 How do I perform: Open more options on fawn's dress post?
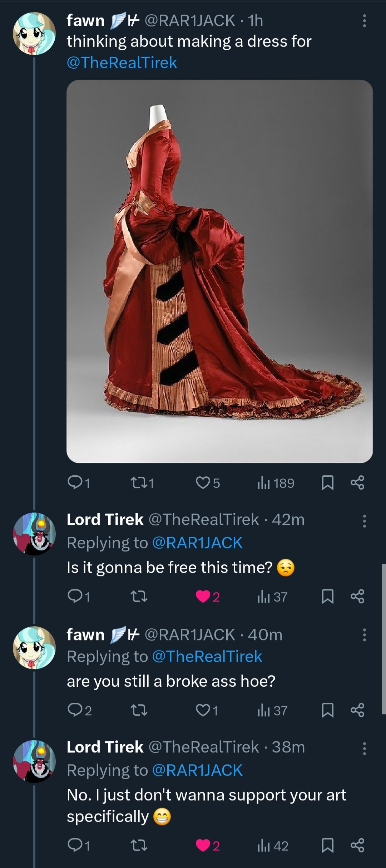(364, 21)
